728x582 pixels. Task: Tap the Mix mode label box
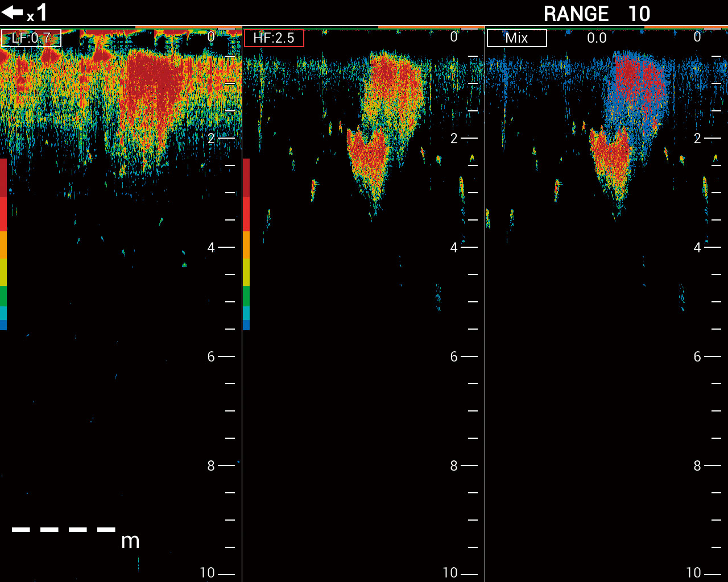coord(516,38)
